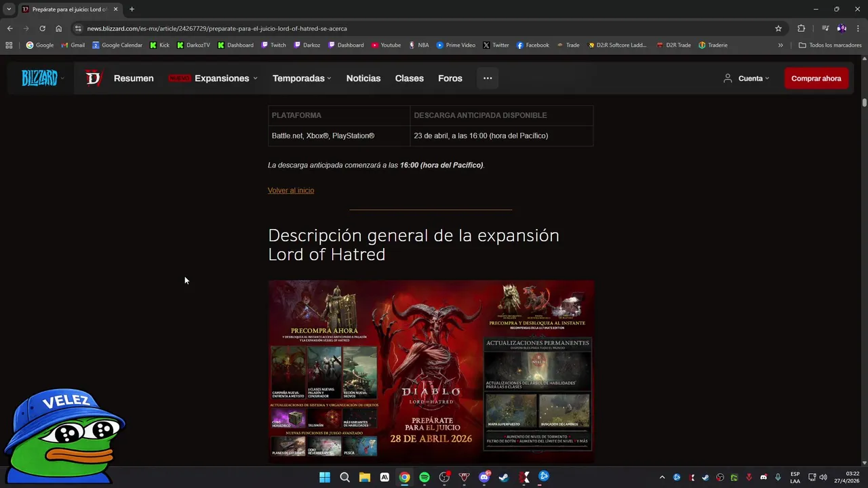This screenshot has width=868, height=488.
Task: Select the Prepárate para el juicio browser tab
Action: coord(71,9)
